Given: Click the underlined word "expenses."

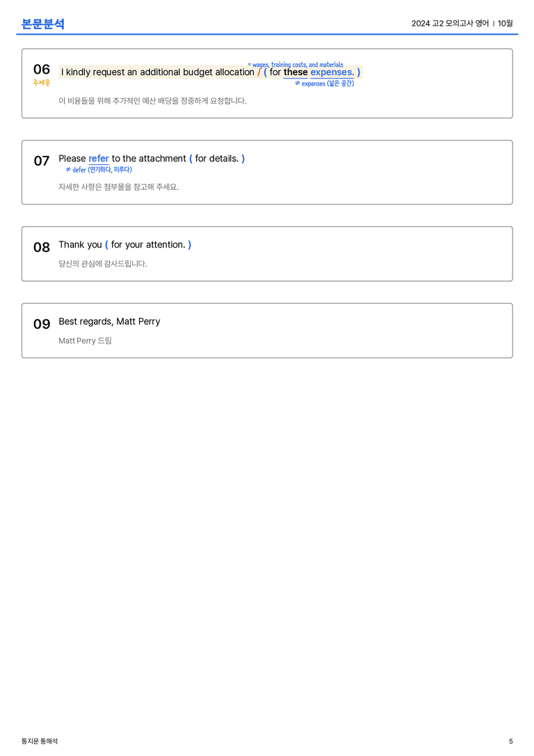Looking at the screenshot, I should pyautogui.click(x=332, y=72).
